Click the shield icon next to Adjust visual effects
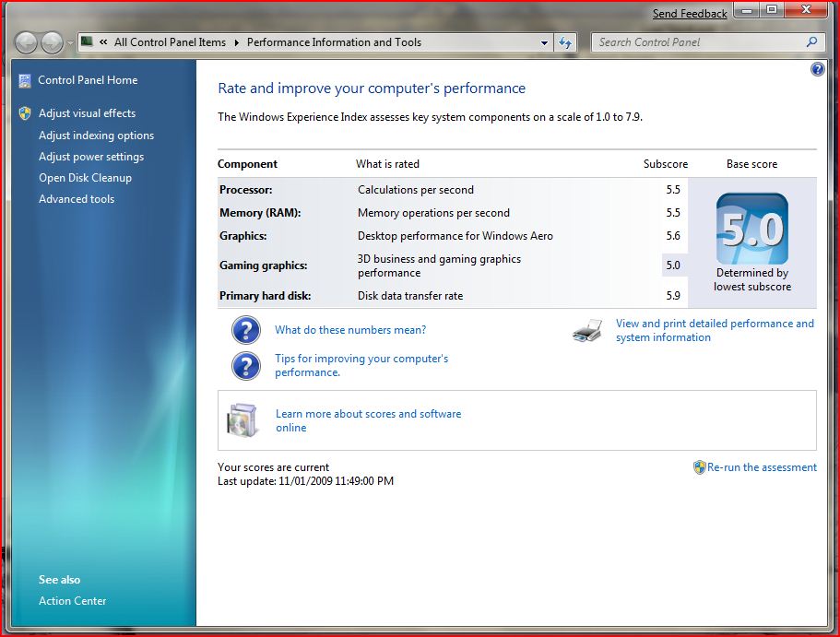 [x=25, y=113]
